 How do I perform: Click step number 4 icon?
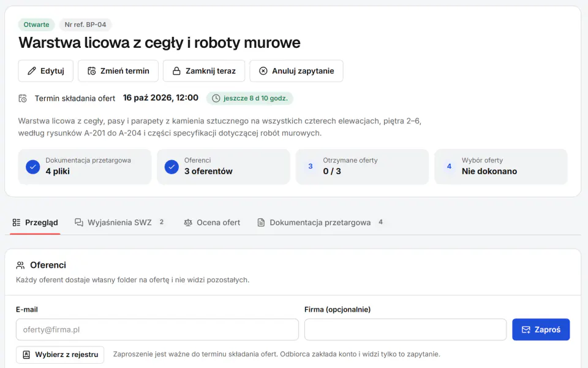point(449,166)
